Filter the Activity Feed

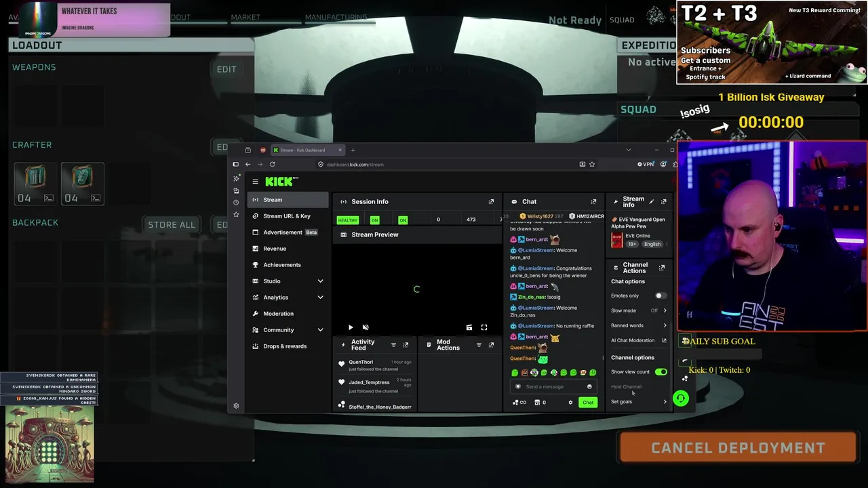pos(393,345)
